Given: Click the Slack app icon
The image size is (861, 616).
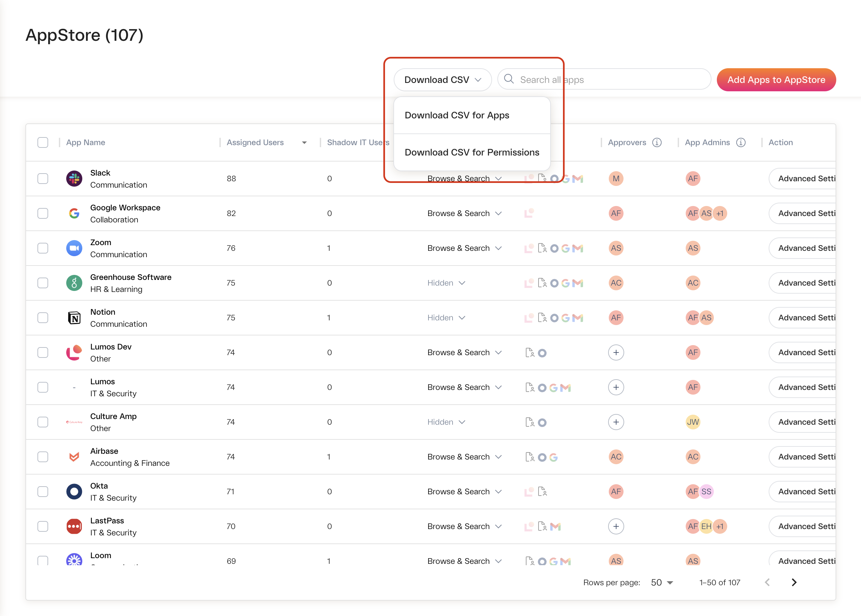Looking at the screenshot, I should coord(74,179).
